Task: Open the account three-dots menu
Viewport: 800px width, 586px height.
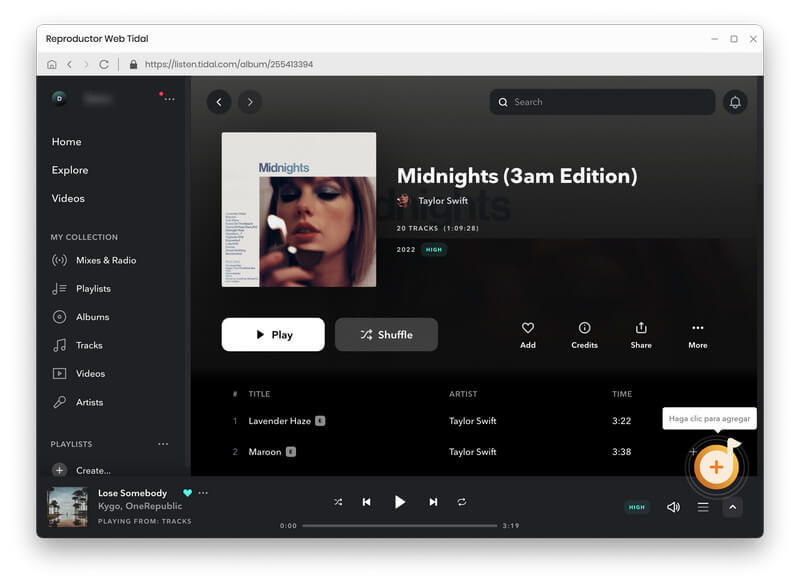Action: 169,99
